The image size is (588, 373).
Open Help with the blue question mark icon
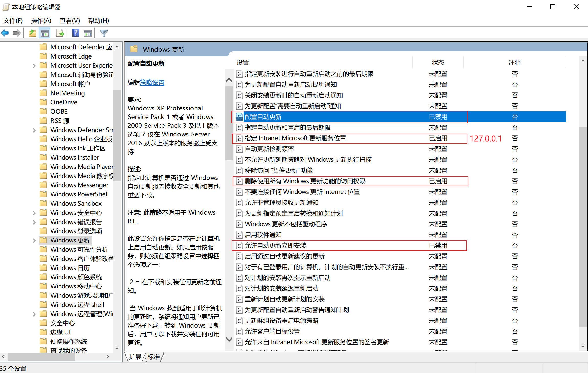(x=76, y=33)
